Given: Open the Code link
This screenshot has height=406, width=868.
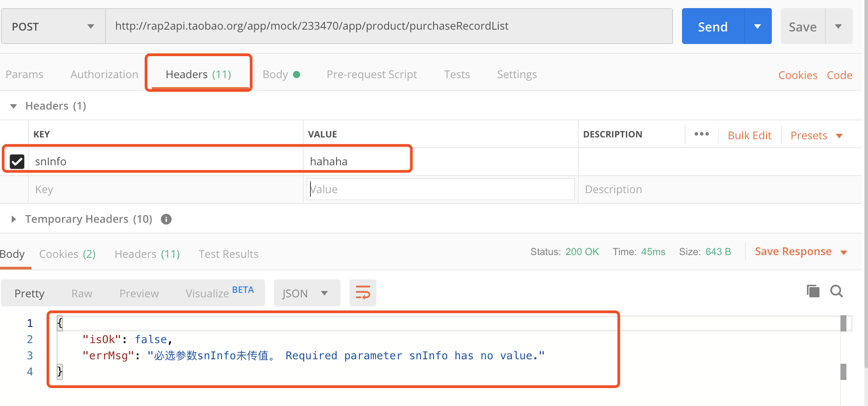Looking at the screenshot, I should pos(839,75).
